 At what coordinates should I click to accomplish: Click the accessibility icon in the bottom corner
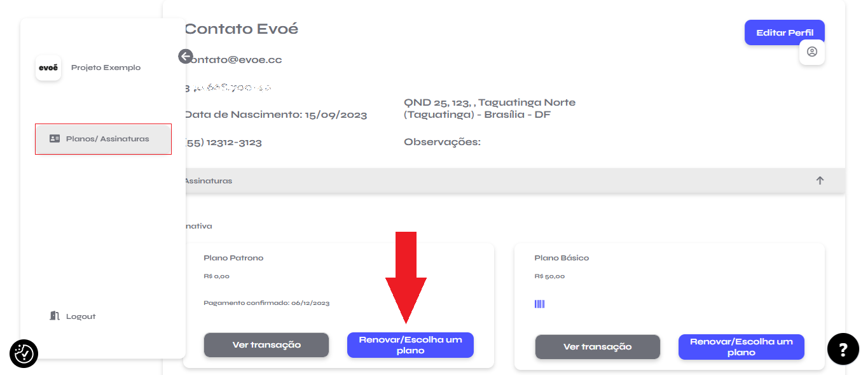[x=24, y=353]
